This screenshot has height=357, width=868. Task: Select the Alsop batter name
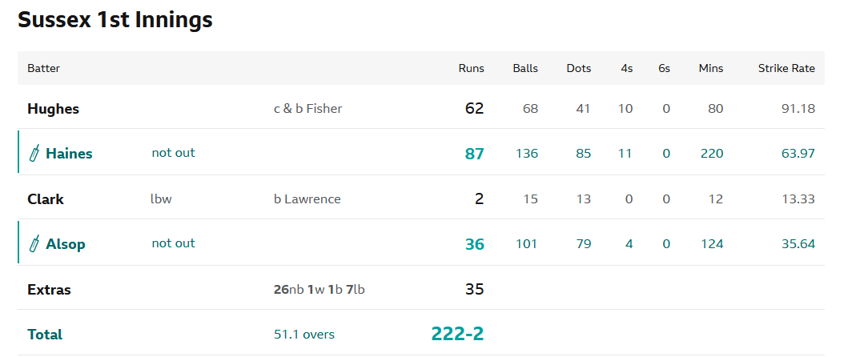[66, 244]
